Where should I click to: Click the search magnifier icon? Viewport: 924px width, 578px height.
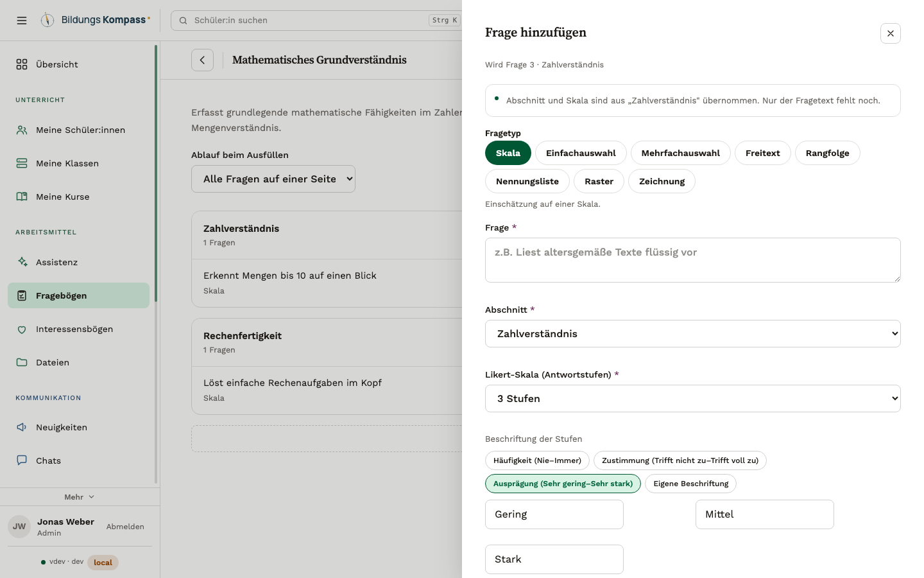click(183, 21)
